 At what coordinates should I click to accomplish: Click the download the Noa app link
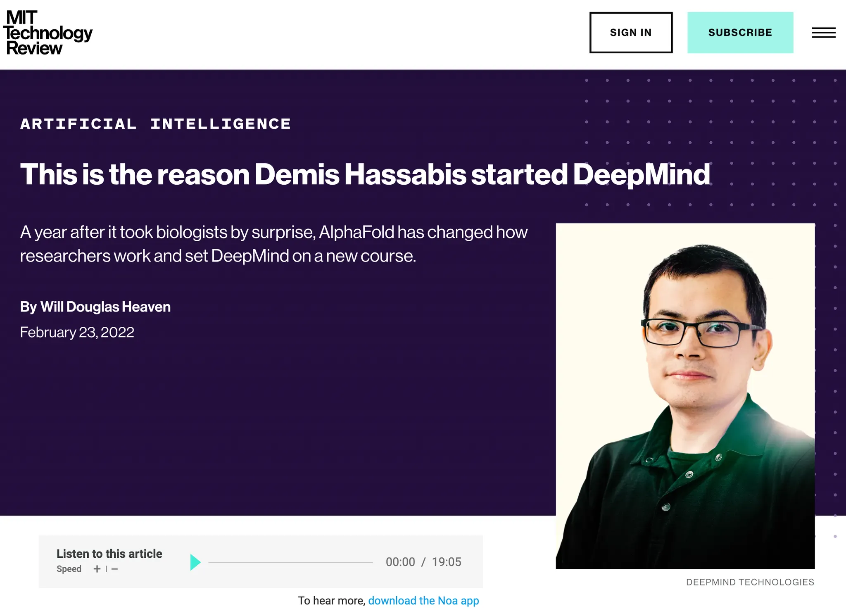coord(423,600)
